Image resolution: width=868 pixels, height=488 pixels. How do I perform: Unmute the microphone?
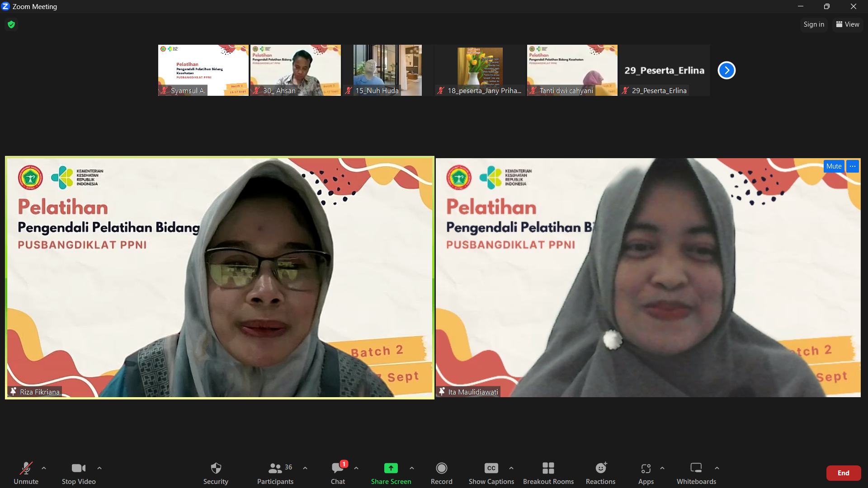pyautogui.click(x=26, y=468)
